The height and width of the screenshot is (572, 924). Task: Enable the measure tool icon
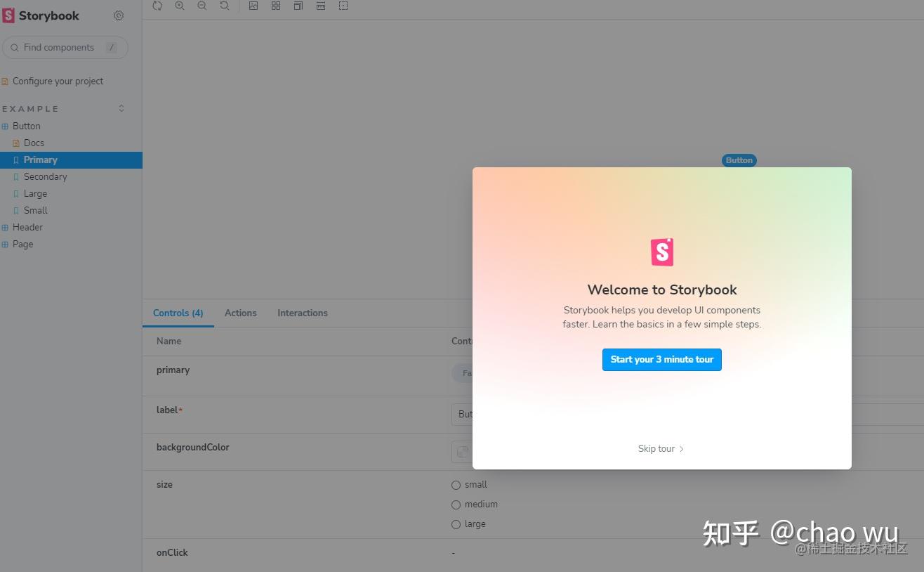[320, 6]
